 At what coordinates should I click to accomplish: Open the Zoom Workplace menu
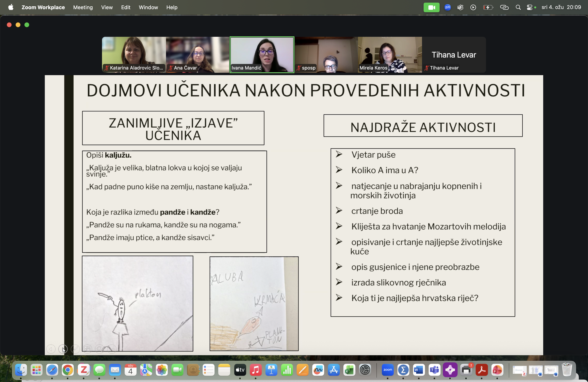coord(43,7)
